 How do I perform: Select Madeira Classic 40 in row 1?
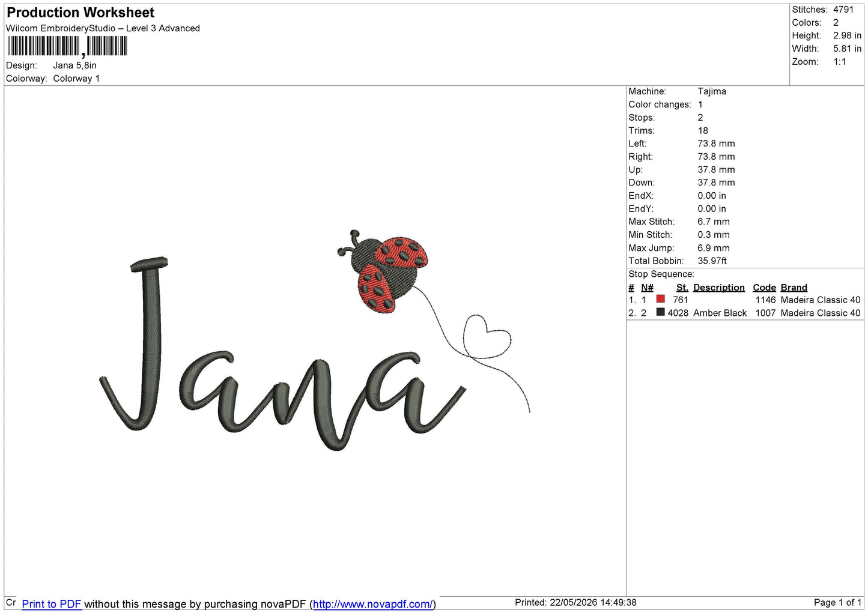pos(821,300)
